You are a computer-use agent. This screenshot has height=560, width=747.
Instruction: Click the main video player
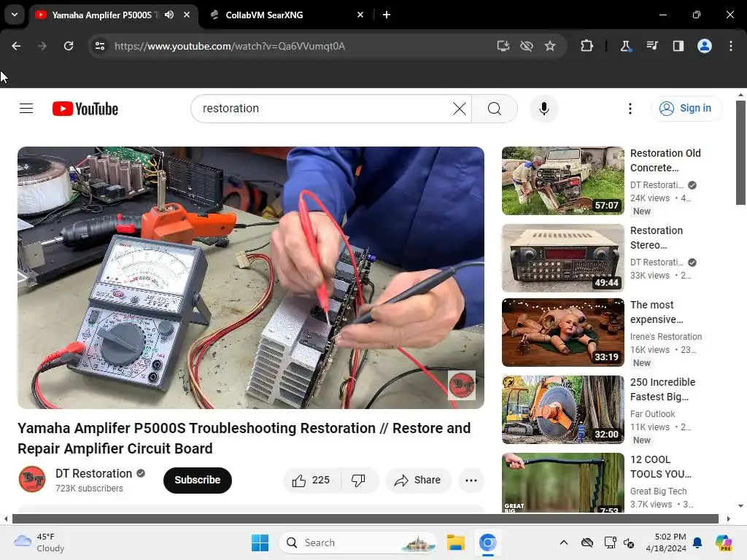(x=251, y=278)
